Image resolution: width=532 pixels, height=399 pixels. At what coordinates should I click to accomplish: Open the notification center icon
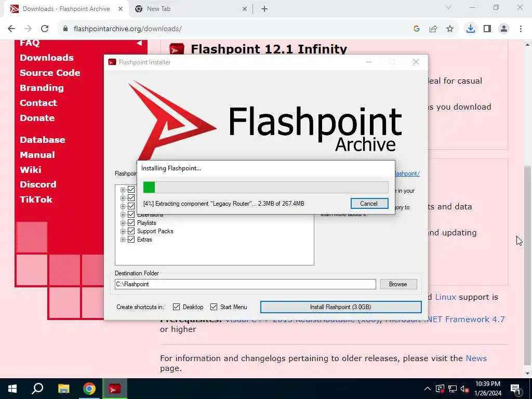pos(516,389)
